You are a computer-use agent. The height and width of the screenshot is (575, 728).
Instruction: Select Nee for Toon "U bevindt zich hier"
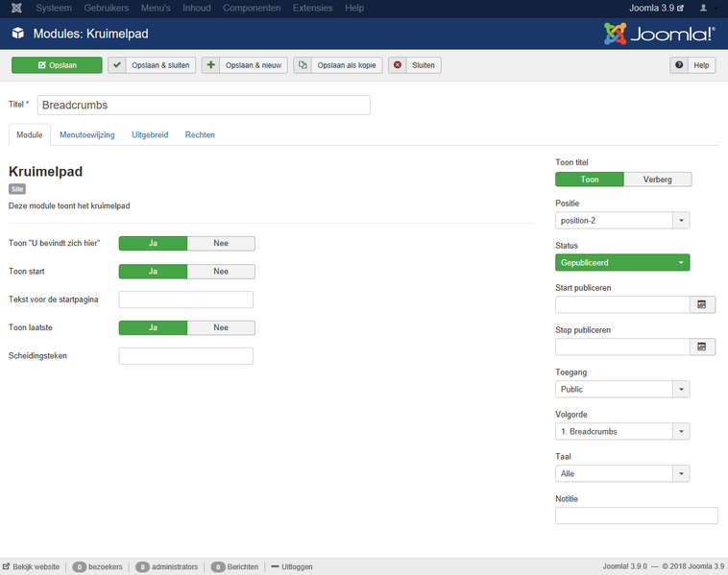(221, 243)
